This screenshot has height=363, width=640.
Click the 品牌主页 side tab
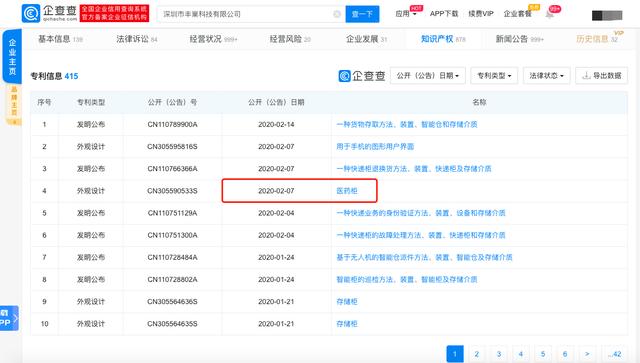tap(13, 104)
